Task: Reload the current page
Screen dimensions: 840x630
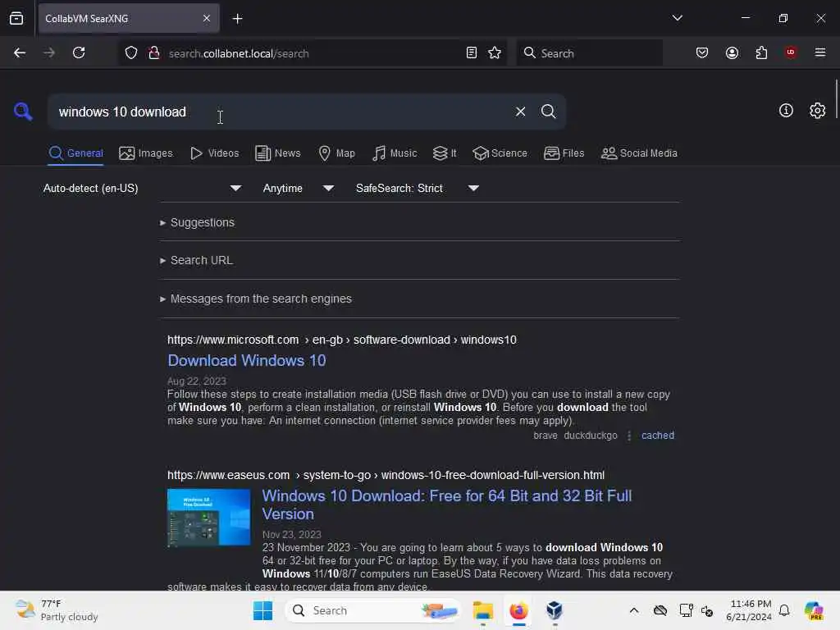Action: click(79, 52)
